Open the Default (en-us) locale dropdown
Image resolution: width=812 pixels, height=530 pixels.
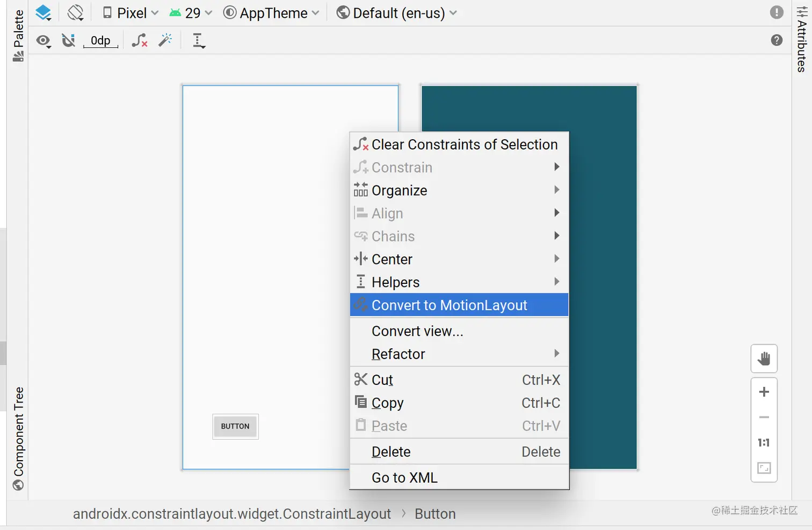coord(397,12)
